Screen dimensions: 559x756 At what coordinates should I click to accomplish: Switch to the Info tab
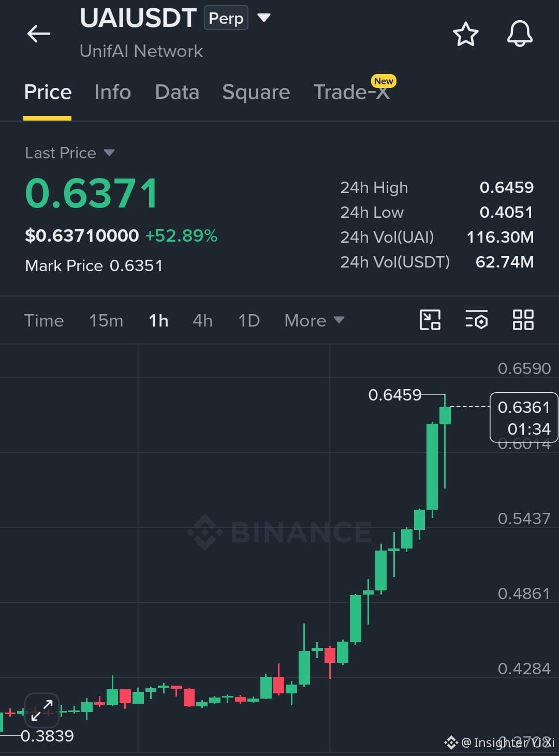click(x=113, y=92)
